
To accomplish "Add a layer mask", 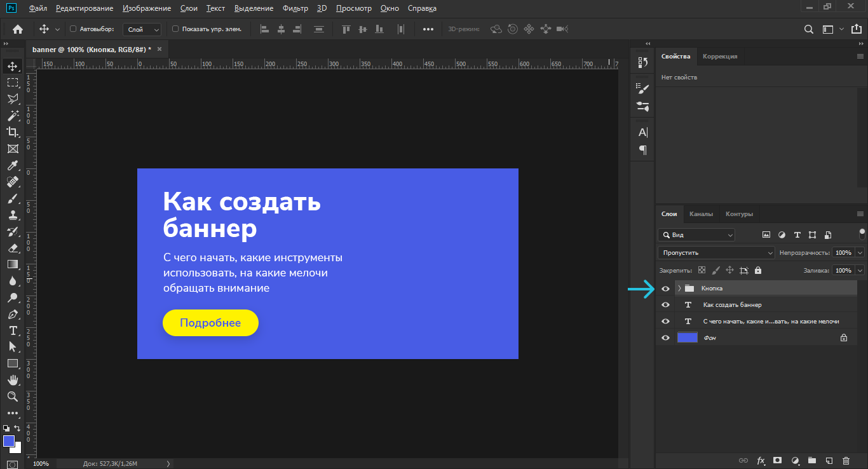I will click(x=777, y=460).
